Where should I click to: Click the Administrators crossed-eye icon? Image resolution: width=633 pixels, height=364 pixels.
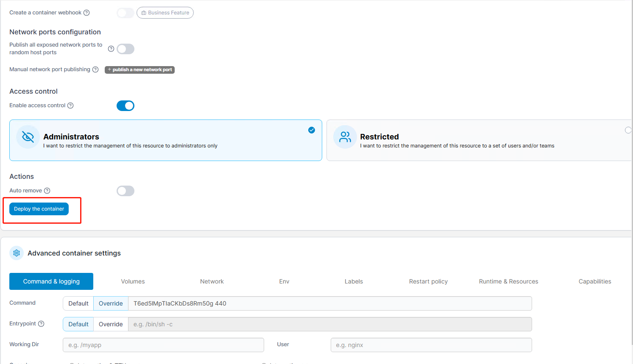pyautogui.click(x=28, y=137)
